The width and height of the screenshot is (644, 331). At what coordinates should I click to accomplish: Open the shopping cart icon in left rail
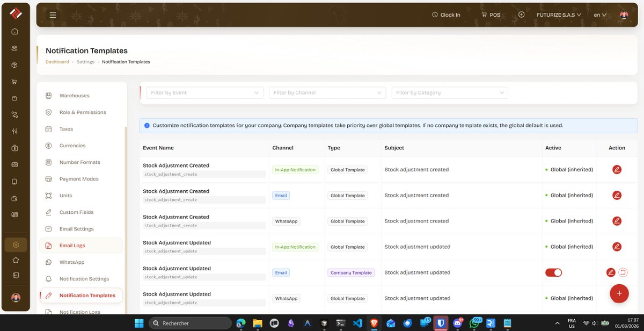(15, 82)
